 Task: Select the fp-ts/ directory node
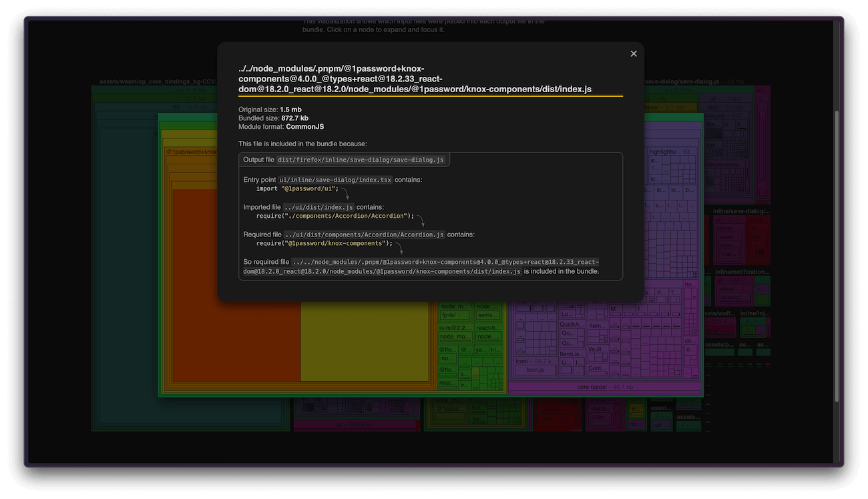[455, 315]
